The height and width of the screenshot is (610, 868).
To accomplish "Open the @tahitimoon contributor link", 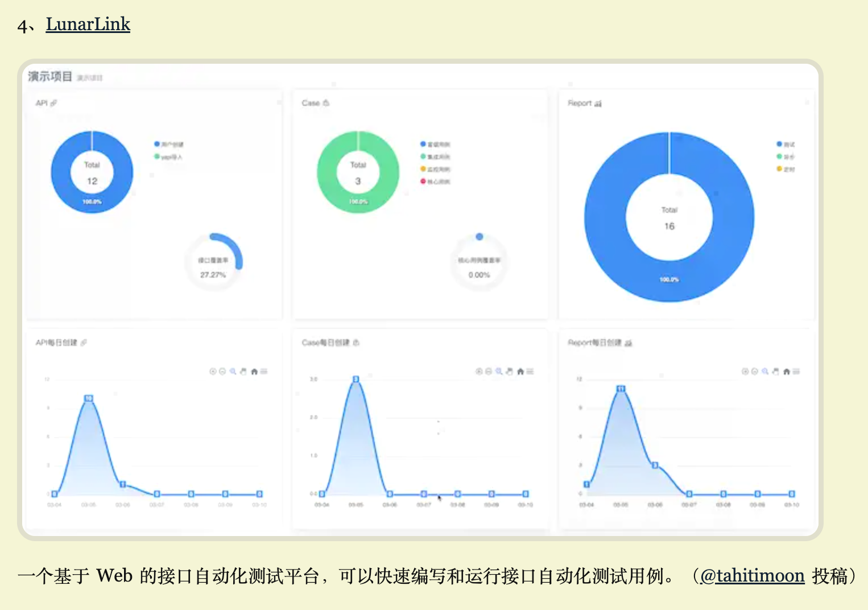I will tap(752, 576).
